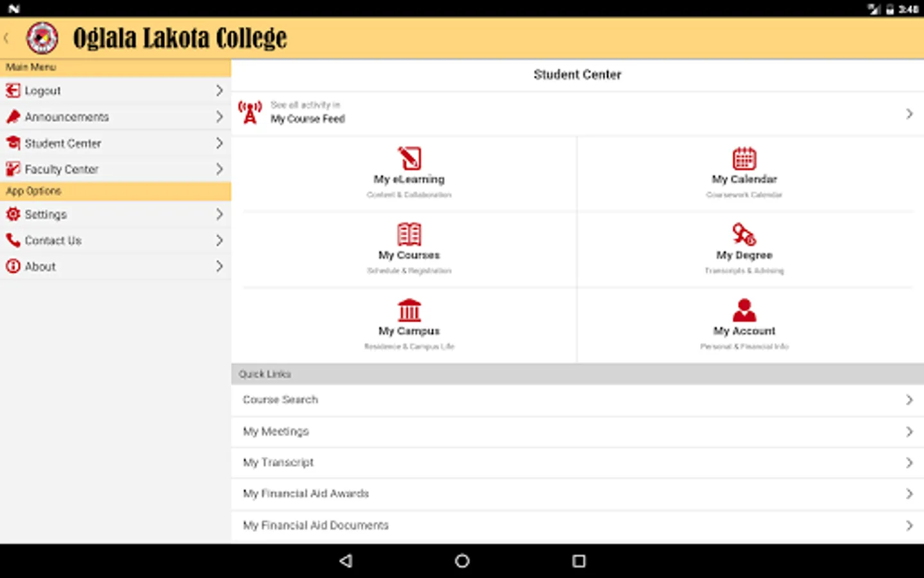Click the My Calendar label
This screenshot has width=924, height=578.
click(744, 179)
